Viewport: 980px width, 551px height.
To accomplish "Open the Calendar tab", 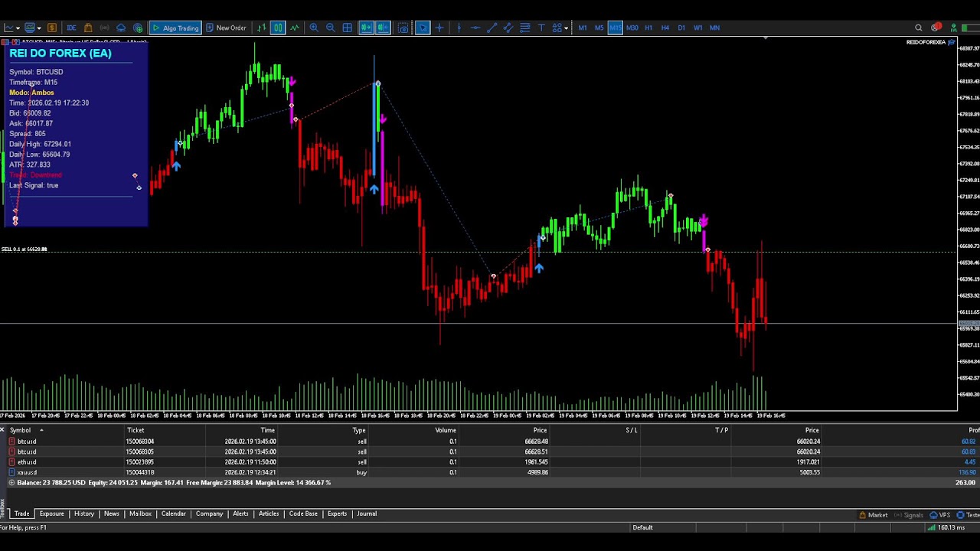I will [x=174, y=514].
